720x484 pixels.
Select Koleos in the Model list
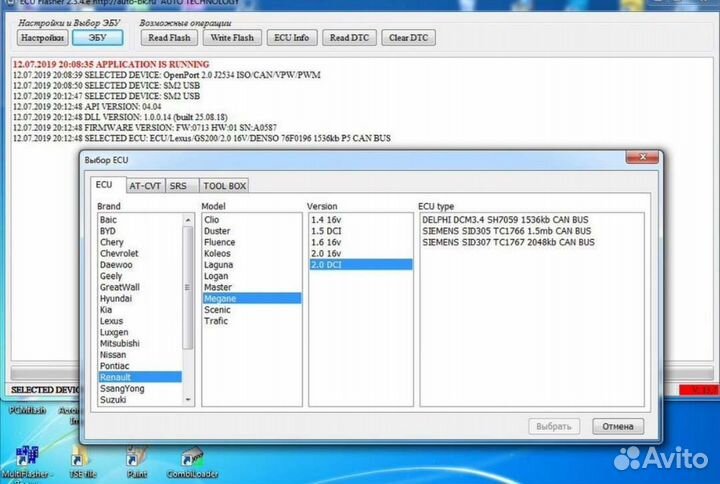[252, 253]
